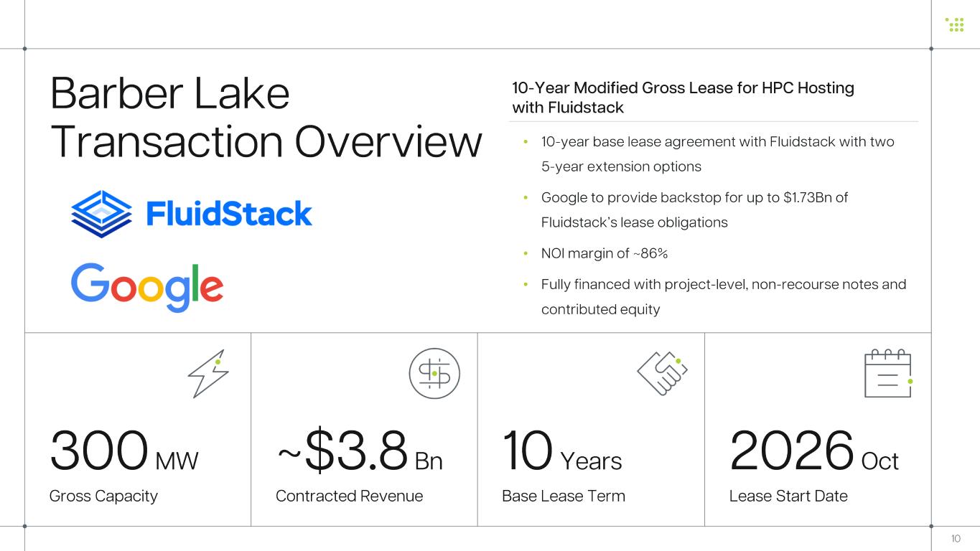The image size is (980, 551).
Task: Click the calendar lease start icon
Action: pyautogui.click(x=887, y=374)
